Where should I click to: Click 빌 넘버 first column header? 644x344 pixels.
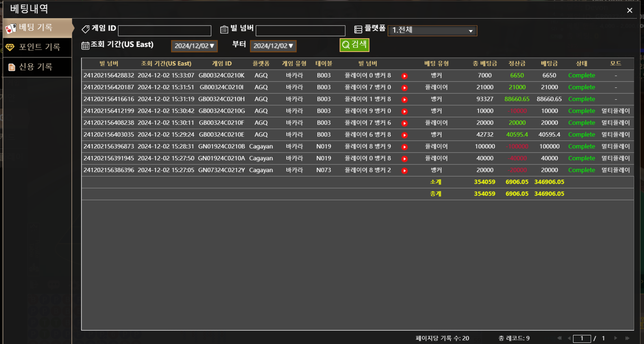[109, 63]
